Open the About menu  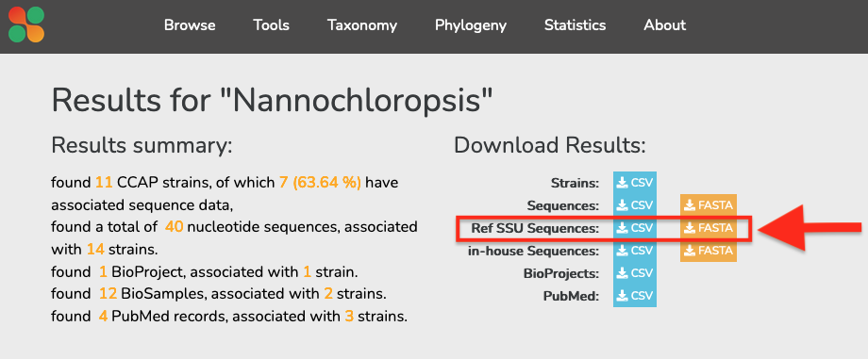pos(665,25)
